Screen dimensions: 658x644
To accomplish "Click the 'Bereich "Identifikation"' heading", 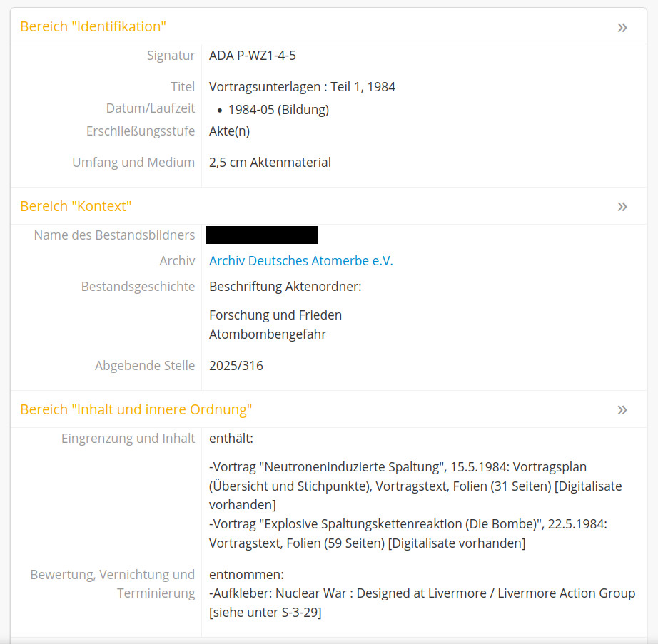I will [93, 27].
